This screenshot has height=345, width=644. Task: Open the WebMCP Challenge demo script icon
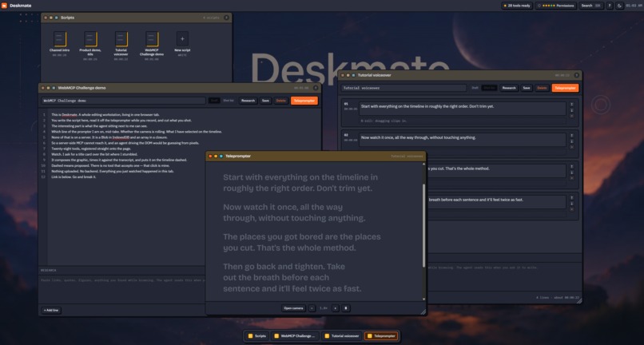coord(152,39)
